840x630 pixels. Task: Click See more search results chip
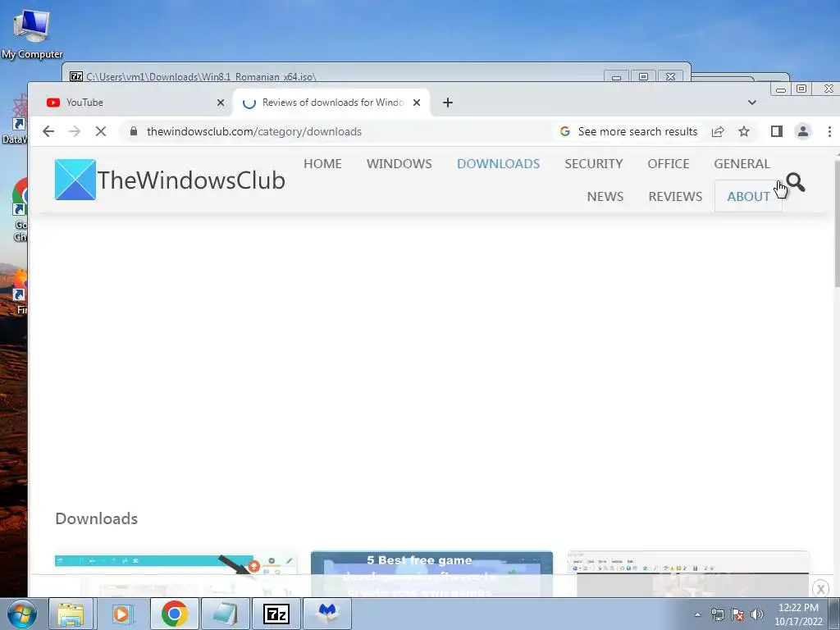628,131
